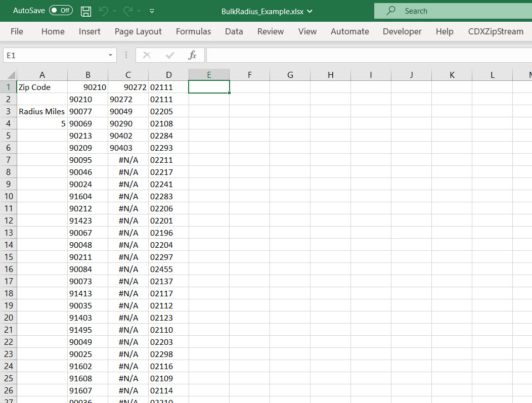The width and height of the screenshot is (532, 403).
Task: Click the 'Zip Code' cell
Action: coord(42,87)
